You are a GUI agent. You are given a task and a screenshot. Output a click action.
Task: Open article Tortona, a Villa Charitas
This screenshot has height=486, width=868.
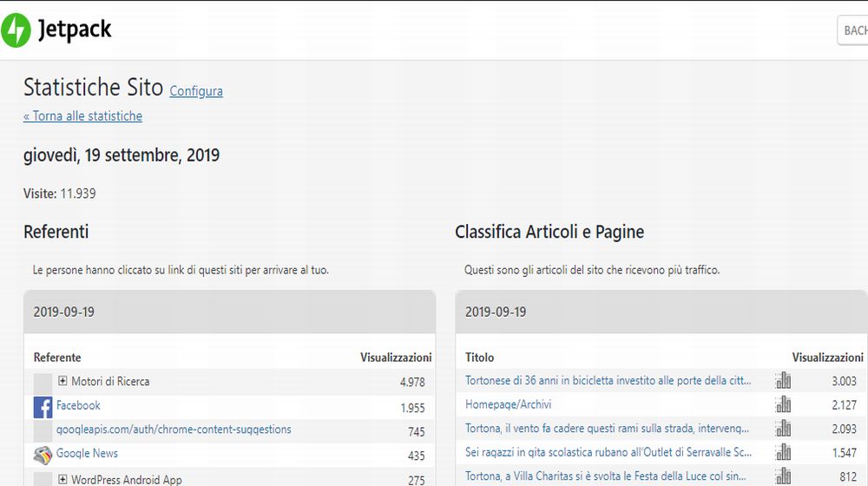(608, 476)
